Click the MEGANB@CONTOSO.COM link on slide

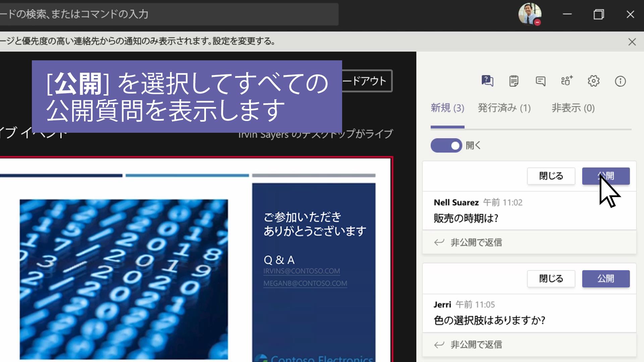tap(305, 283)
